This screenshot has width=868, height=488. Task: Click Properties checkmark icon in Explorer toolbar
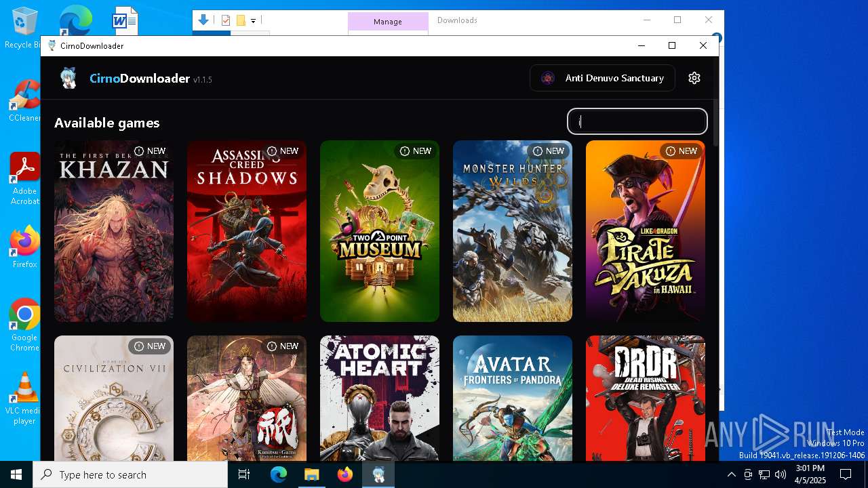coord(226,20)
